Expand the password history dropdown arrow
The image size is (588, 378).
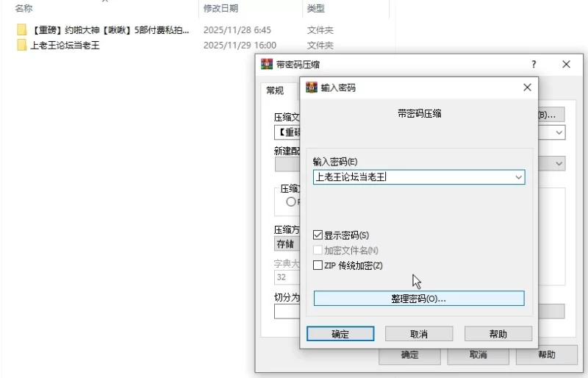click(519, 177)
